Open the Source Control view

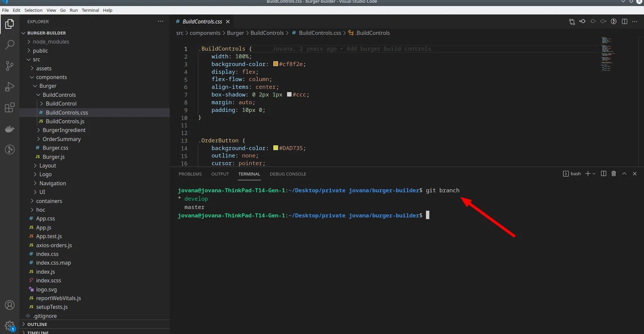(x=10, y=66)
